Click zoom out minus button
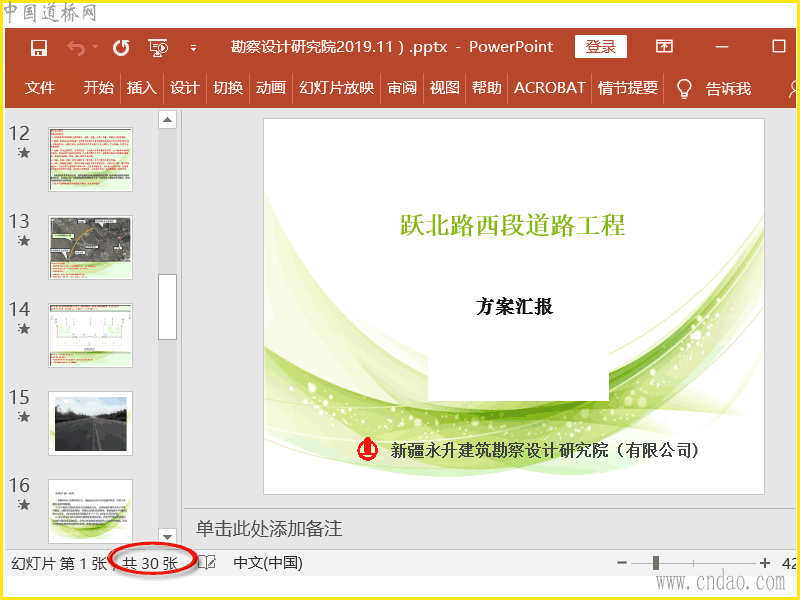 point(621,563)
